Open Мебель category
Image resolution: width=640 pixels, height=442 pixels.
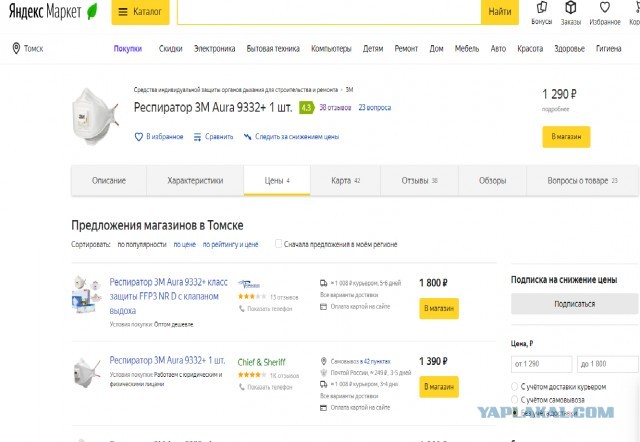click(x=467, y=49)
